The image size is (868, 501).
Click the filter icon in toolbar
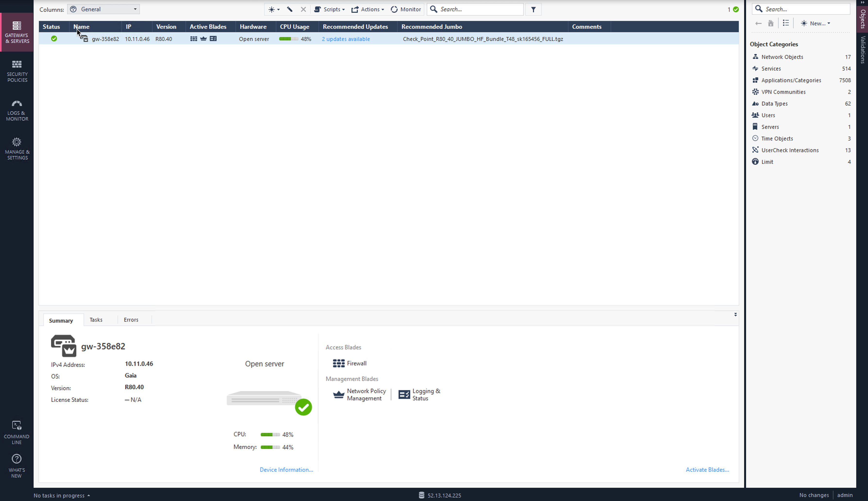[533, 9]
